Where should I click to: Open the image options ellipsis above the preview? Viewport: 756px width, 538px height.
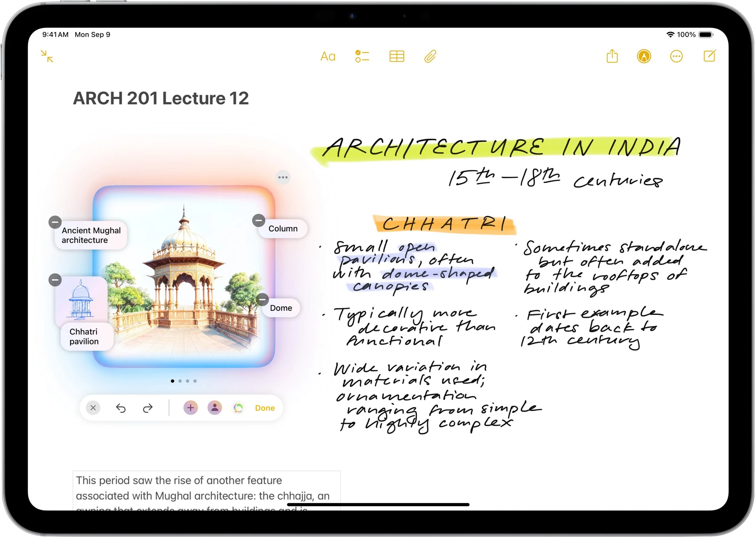[x=283, y=177]
